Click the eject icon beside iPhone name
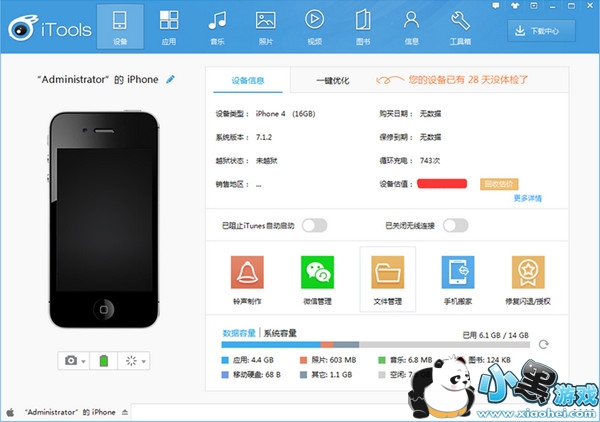 coord(125,412)
